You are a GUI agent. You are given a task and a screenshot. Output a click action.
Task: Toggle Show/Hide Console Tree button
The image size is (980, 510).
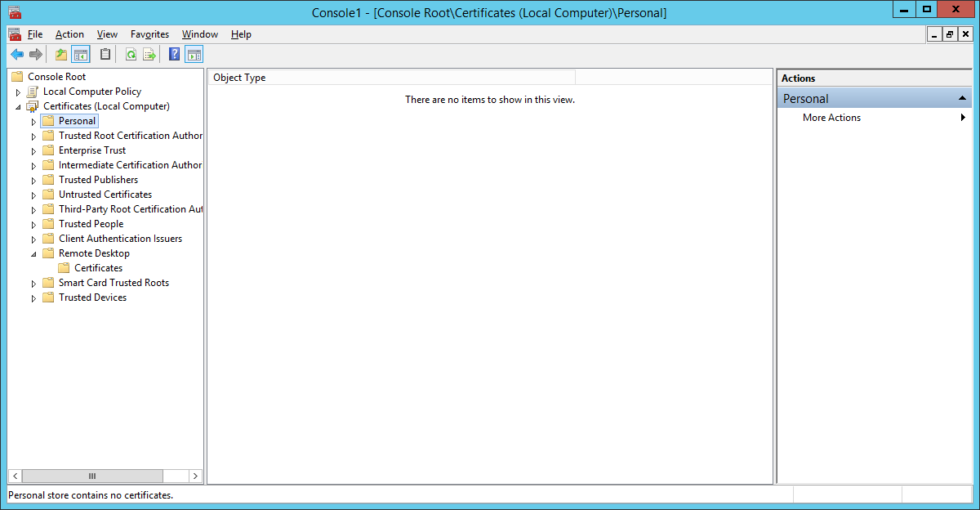click(x=80, y=55)
